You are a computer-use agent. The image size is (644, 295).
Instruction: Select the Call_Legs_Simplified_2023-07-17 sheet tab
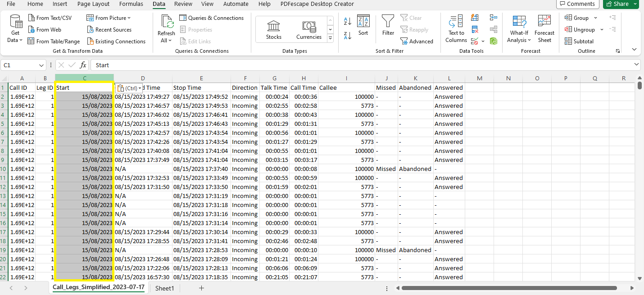99,287
